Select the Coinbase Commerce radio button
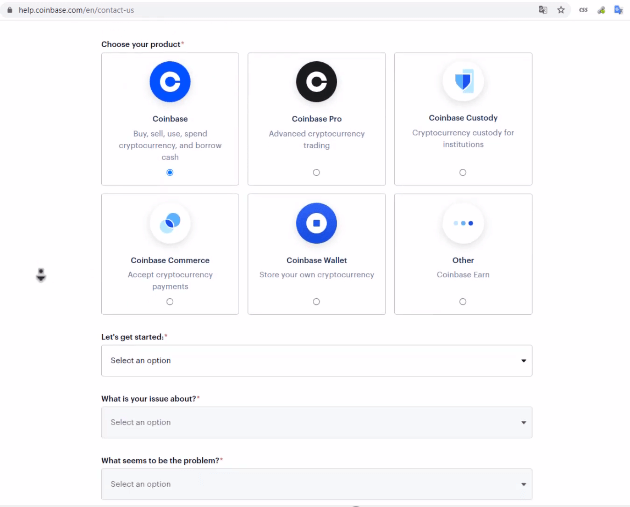 170,301
